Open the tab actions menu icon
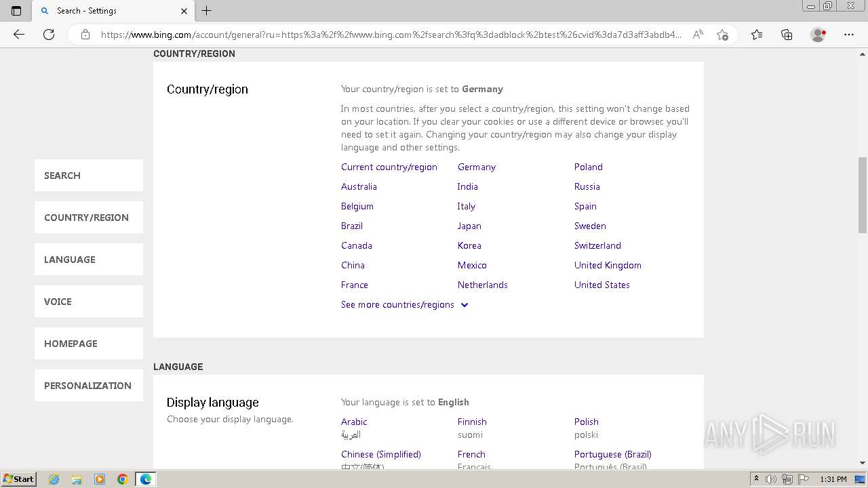This screenshot has width=868, height=488. coord(16,10)
